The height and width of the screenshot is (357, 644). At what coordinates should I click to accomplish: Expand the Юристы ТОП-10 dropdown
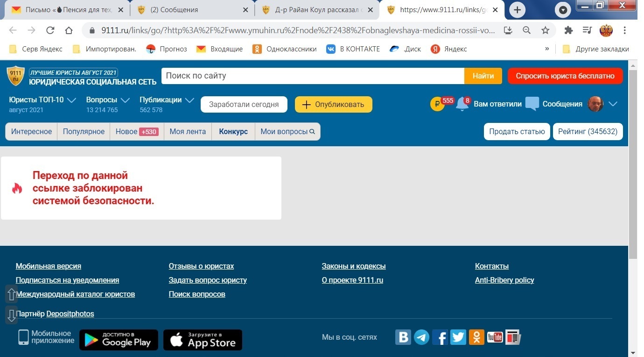71,100
